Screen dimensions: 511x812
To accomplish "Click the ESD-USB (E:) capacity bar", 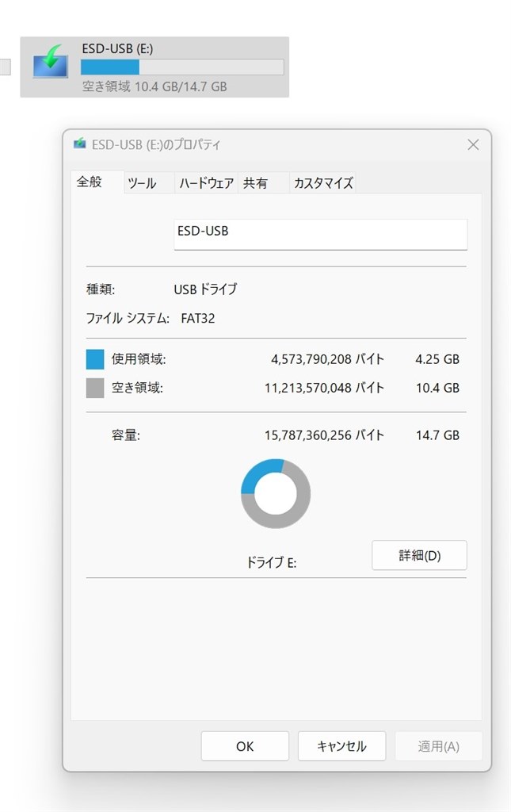I will (x=182, y=67).
